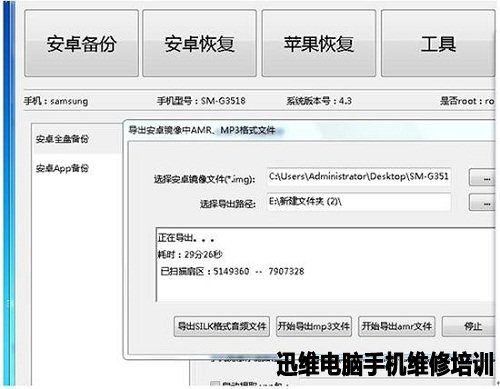Screen dimensions: 500x389
Task: Click the 耗时：29分26秒 text
Action: 190,255
